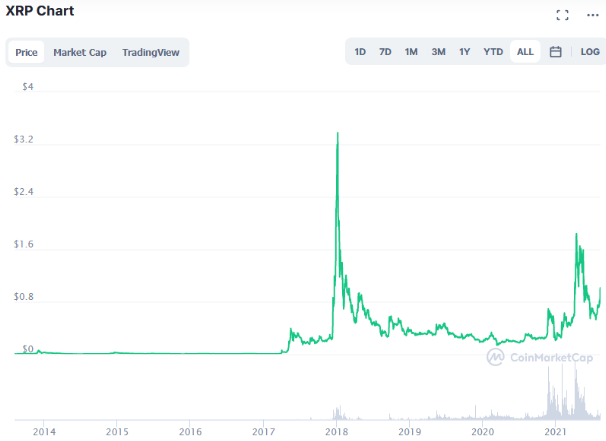Screen dimensions: 606x441
Task: Click the 2015 year axis label
Action: (117, 432)
